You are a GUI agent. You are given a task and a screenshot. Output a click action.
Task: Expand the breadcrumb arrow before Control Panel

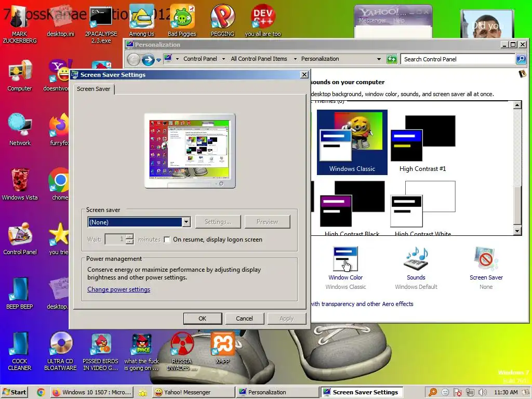(x=177, y=59)
